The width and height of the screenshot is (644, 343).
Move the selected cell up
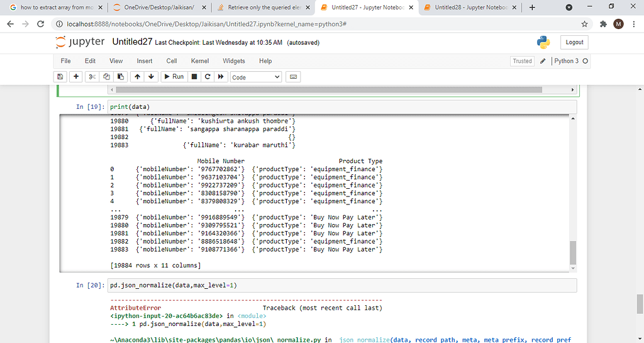[x=137, y=77]
